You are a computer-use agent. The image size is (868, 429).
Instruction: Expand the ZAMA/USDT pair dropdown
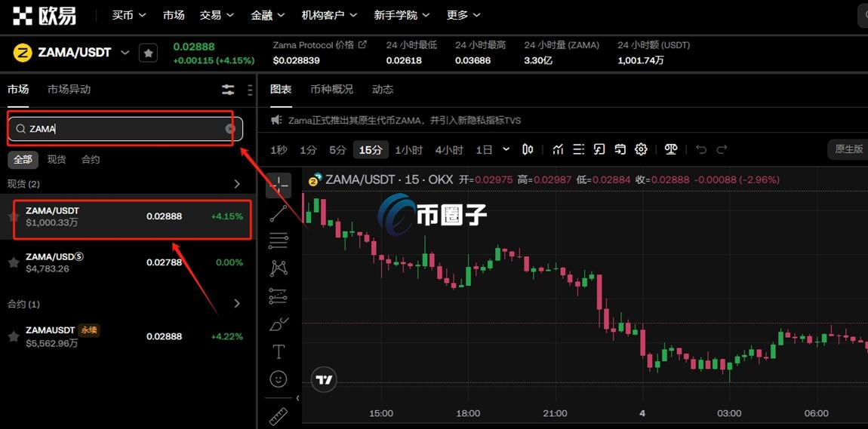(125, 53)
